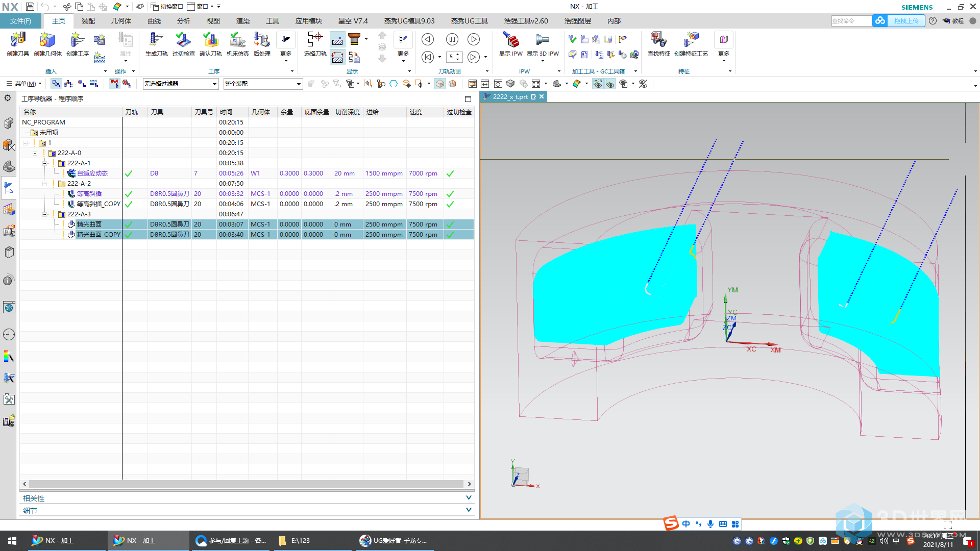Open Windows Start menu
This screenshot has height=551, width=980.
[12, 540]
